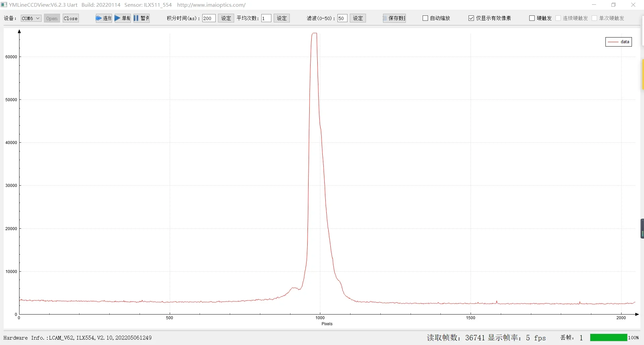This screenshot has height=345, width=644.
Task: Click the Pixels x-axis label
Action: [327, 324]
